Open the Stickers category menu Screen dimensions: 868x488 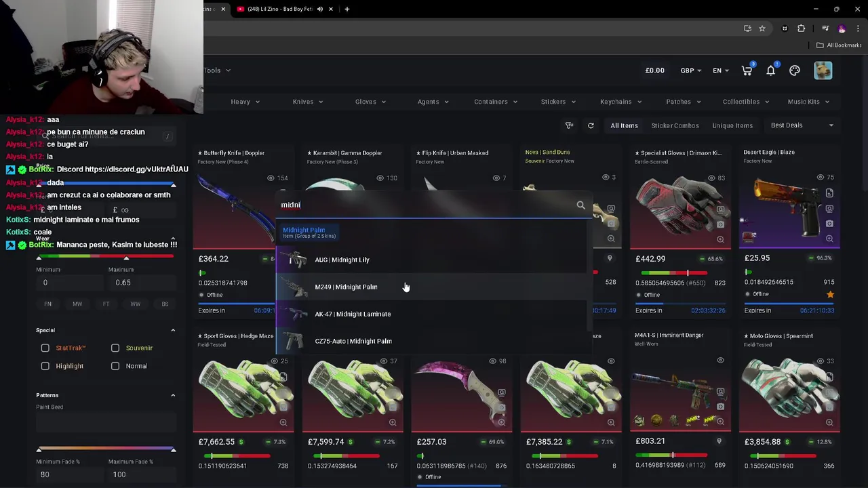tap(558, 102)
